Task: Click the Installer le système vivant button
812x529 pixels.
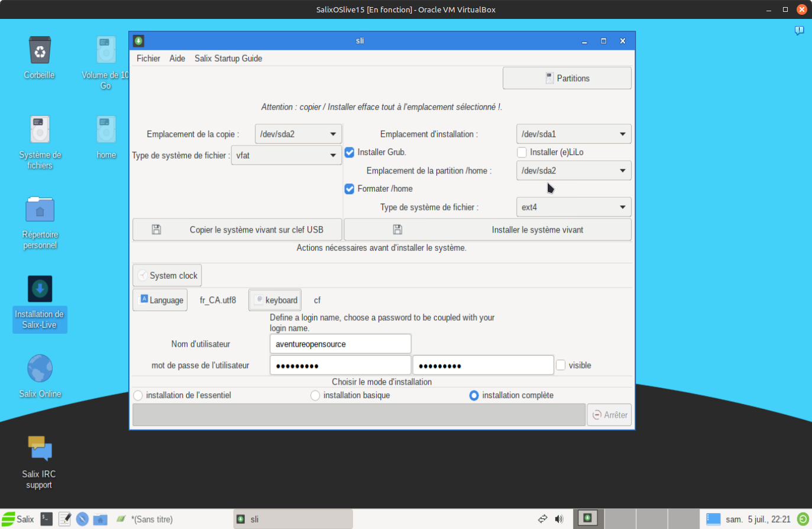Action: pos(487,230)
